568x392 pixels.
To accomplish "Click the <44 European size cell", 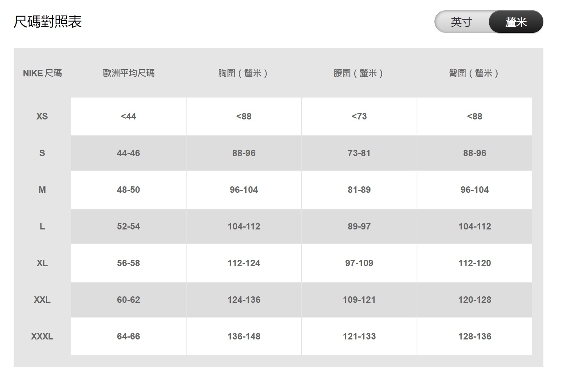I will (x=129, y=116).
